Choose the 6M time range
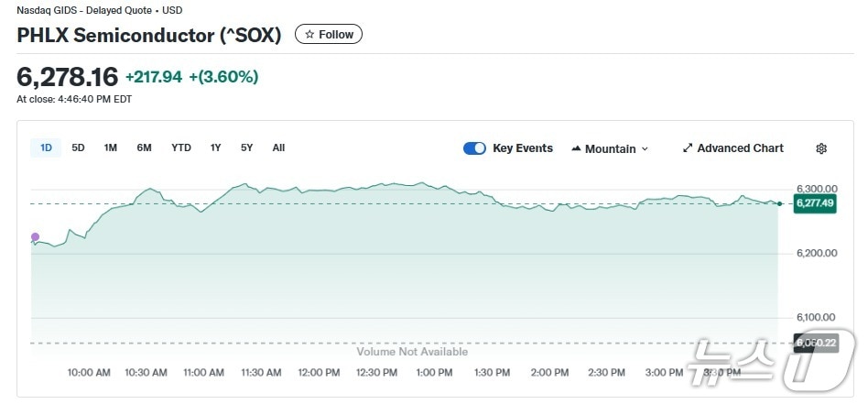The height and width of the screenshot is (404, 868). pos(144,147)
